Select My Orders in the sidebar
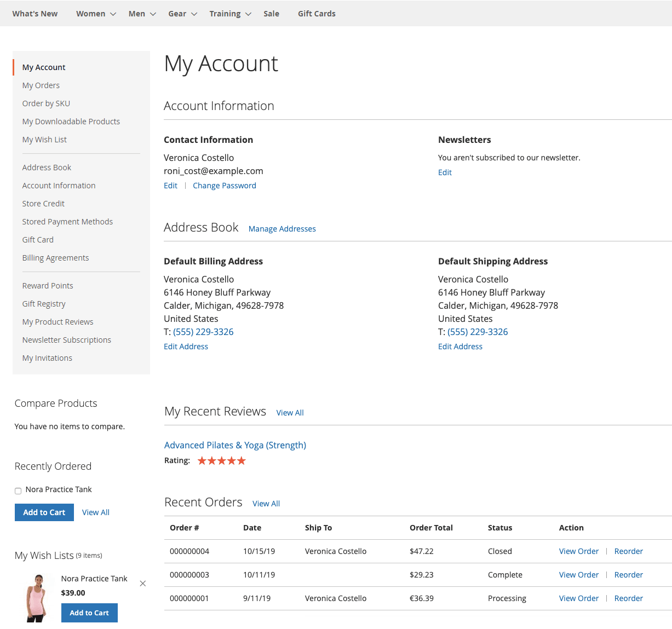The image size is (672, 629). point(41,85)
